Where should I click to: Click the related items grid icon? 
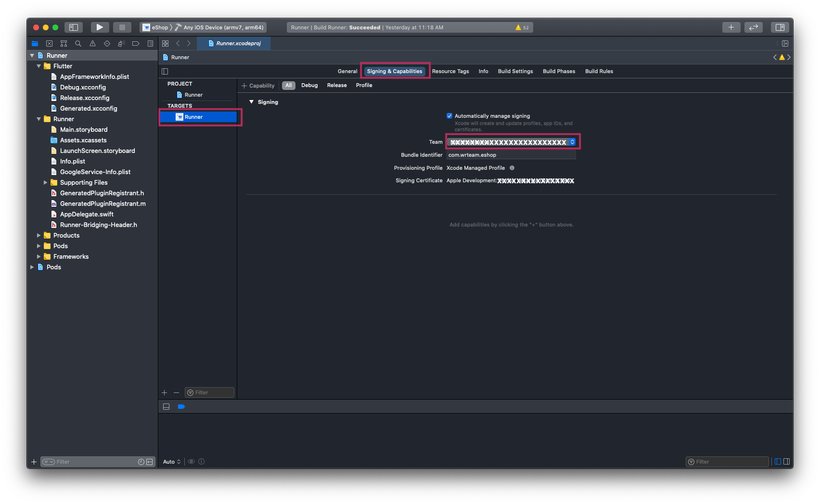pos(165,43)
